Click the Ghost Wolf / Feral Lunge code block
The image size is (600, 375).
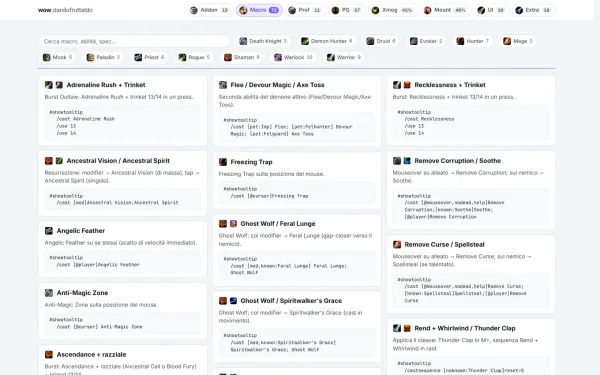297,266
